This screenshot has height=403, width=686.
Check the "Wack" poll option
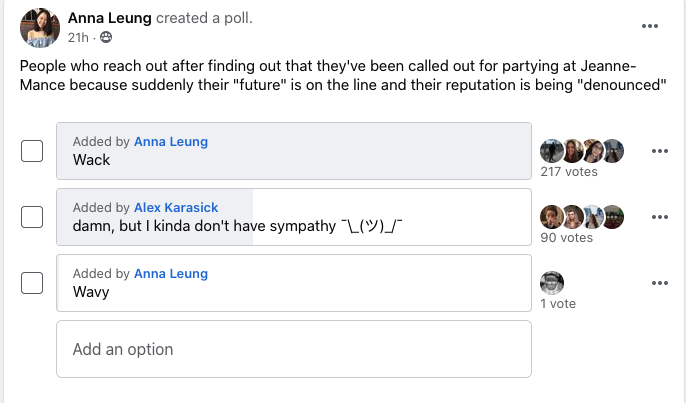(x=32, y=151)
